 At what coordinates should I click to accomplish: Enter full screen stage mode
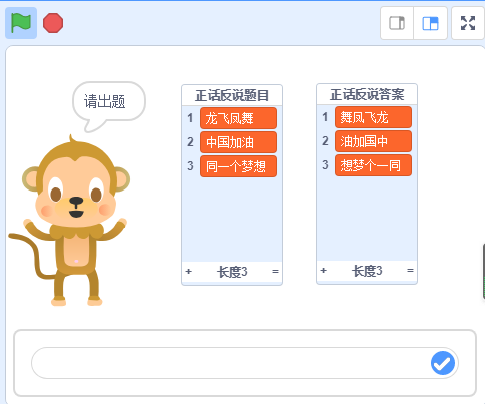point(468,23)
